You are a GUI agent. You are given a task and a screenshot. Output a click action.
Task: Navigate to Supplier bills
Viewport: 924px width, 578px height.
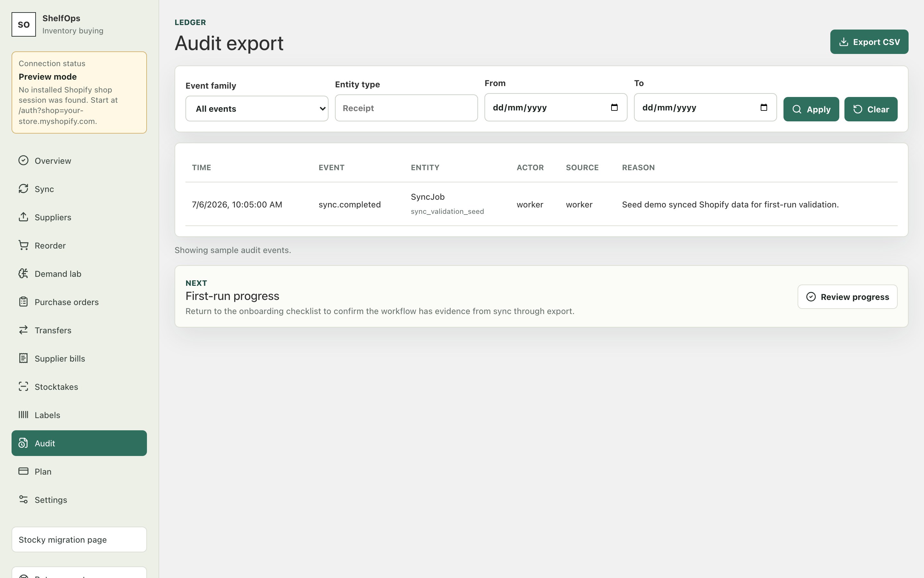point(79,359)
